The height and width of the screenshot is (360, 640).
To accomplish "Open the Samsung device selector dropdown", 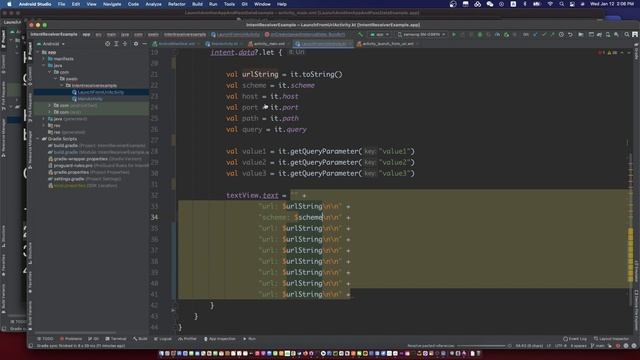I will (x=422, y=35).
